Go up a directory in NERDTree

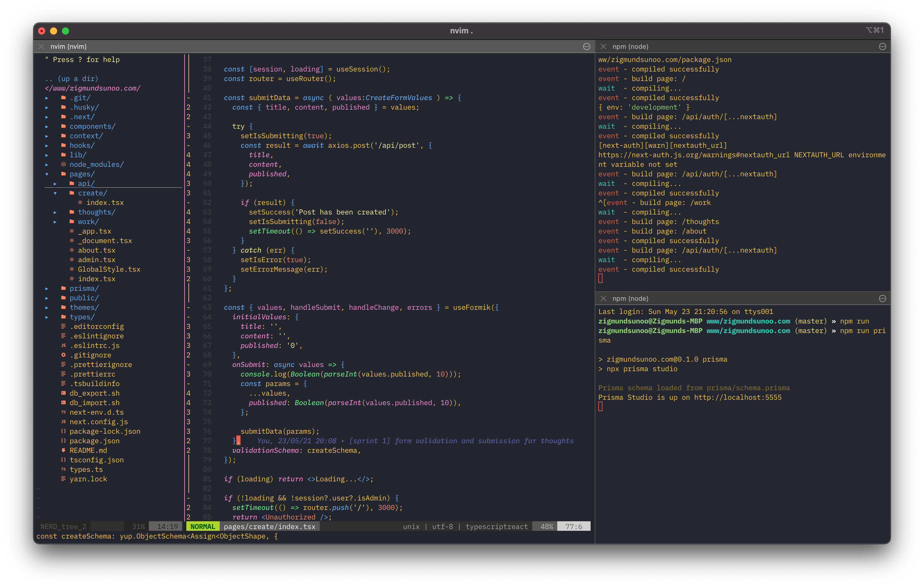tap(71, 79)
